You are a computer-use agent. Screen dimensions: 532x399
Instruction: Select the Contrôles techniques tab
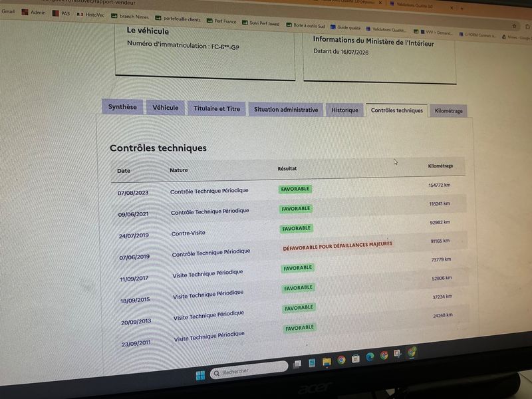click(x=396, y=110)
